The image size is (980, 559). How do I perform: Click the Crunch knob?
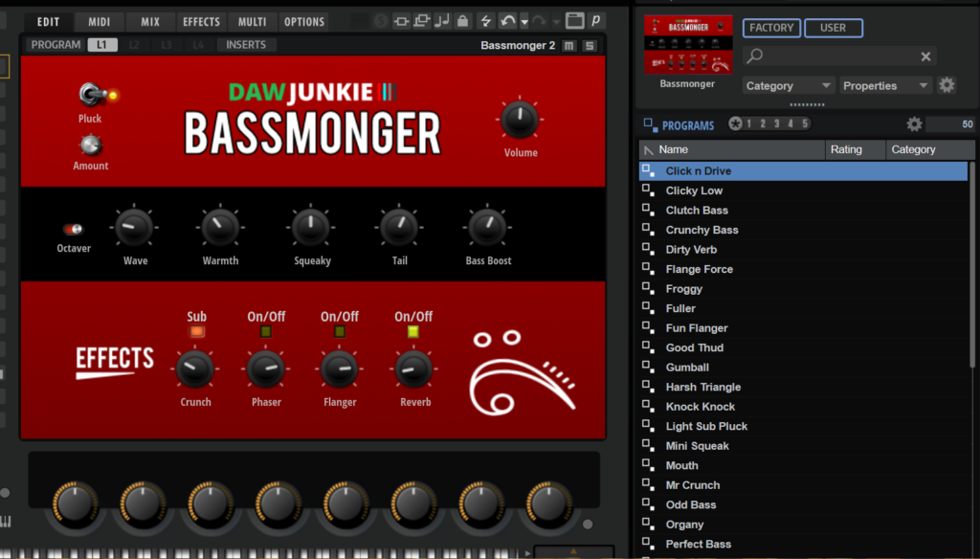[194, 369]
